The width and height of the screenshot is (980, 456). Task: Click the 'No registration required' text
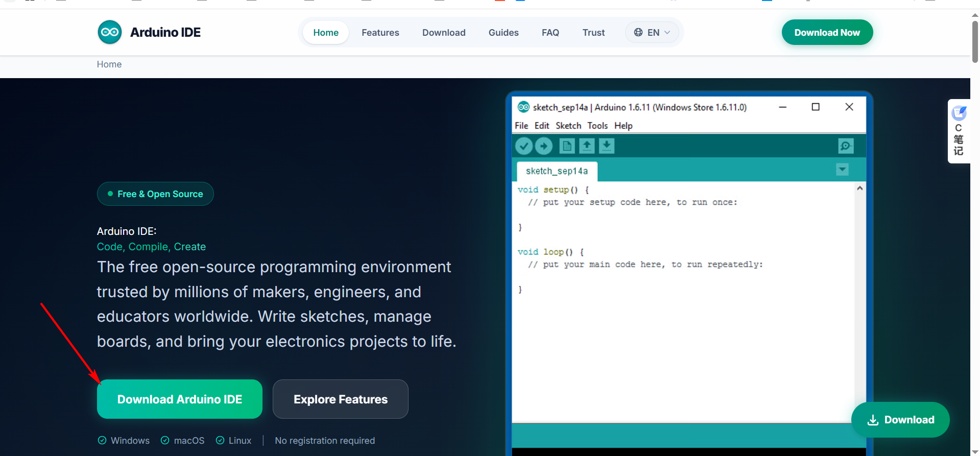[x=325, y=441]
